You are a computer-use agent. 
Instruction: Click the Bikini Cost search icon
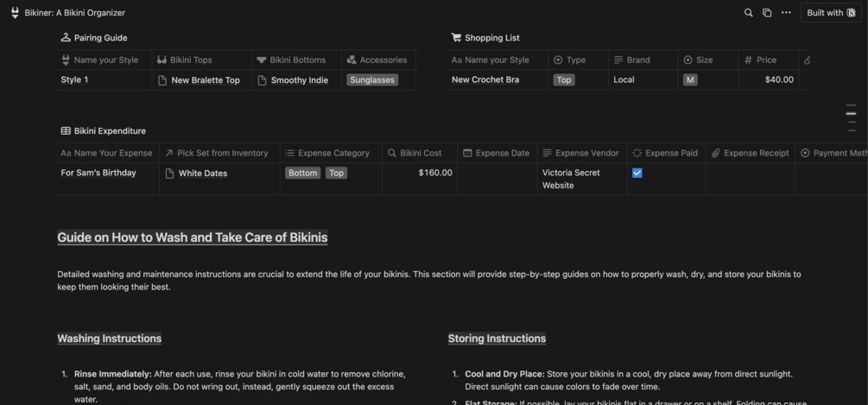pyautogui.click(x=392, y=153)
